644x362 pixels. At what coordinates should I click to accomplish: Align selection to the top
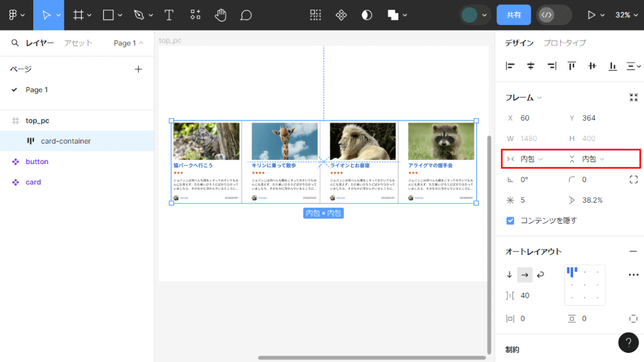[x=572, y=66]
